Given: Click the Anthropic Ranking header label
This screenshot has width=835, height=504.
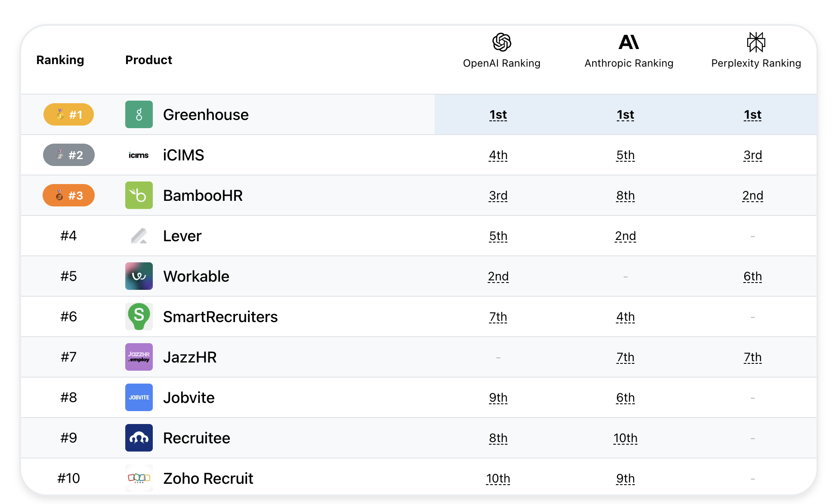Looking at the screenshot, I should point(629,63).
